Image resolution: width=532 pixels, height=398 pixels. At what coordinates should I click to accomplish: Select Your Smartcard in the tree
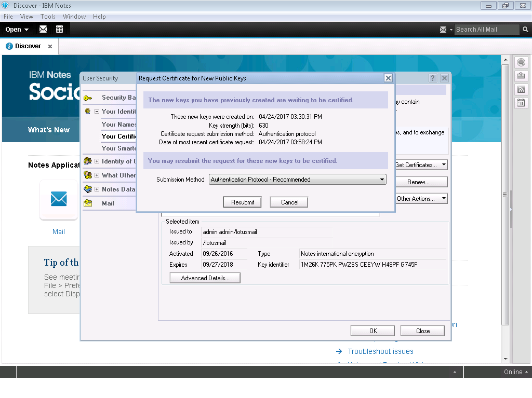click(x=119, y=148)
